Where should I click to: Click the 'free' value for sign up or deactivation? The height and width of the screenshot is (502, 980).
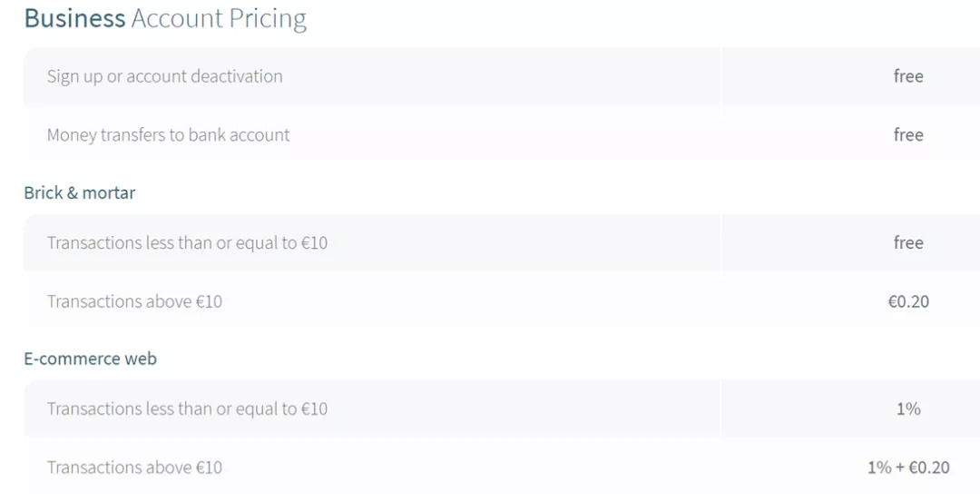pyautogui.click(x=907, y=76)
